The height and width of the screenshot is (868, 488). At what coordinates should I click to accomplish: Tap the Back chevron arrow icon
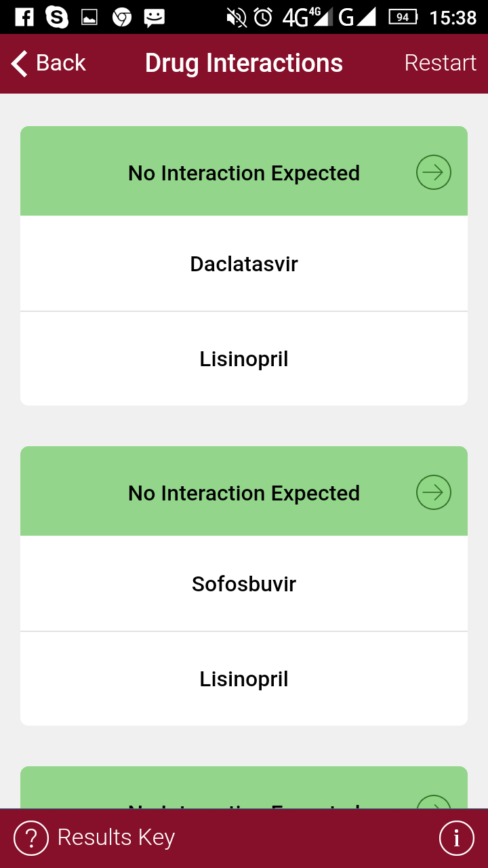pos(20,64)
